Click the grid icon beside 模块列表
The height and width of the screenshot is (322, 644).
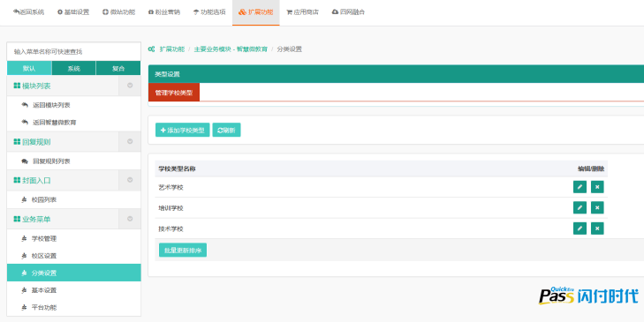tap(17, 86)
